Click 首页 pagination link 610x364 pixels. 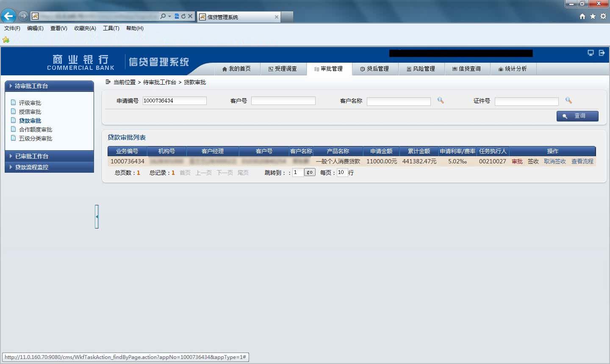[185, 173]
